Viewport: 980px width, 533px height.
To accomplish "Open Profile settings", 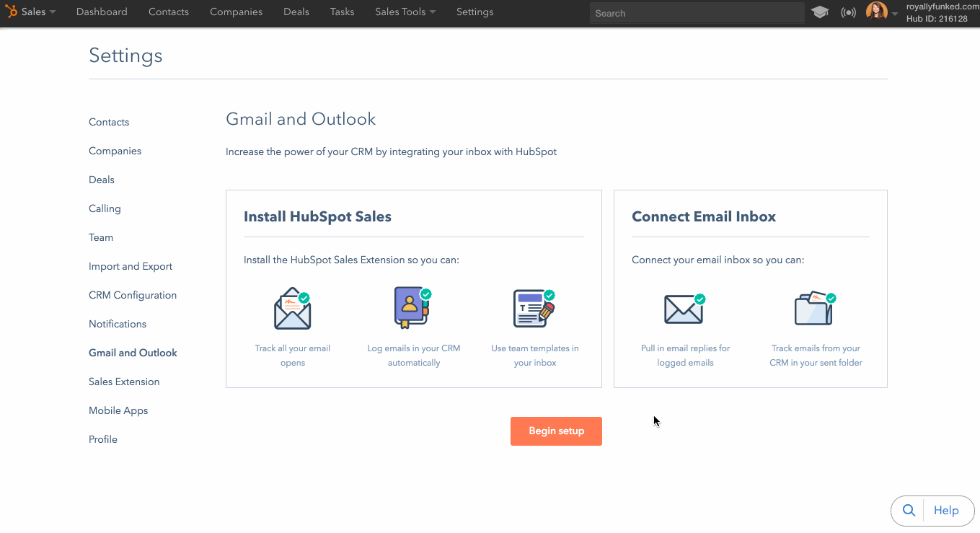I will pyautogui.click(x=103, y=439).
